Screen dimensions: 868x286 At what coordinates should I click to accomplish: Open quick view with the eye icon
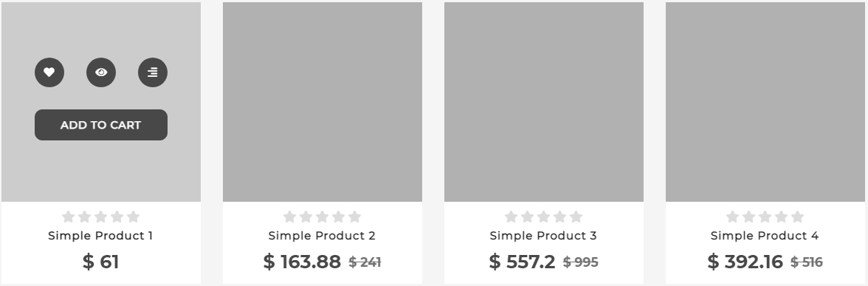tap(100, 72)
